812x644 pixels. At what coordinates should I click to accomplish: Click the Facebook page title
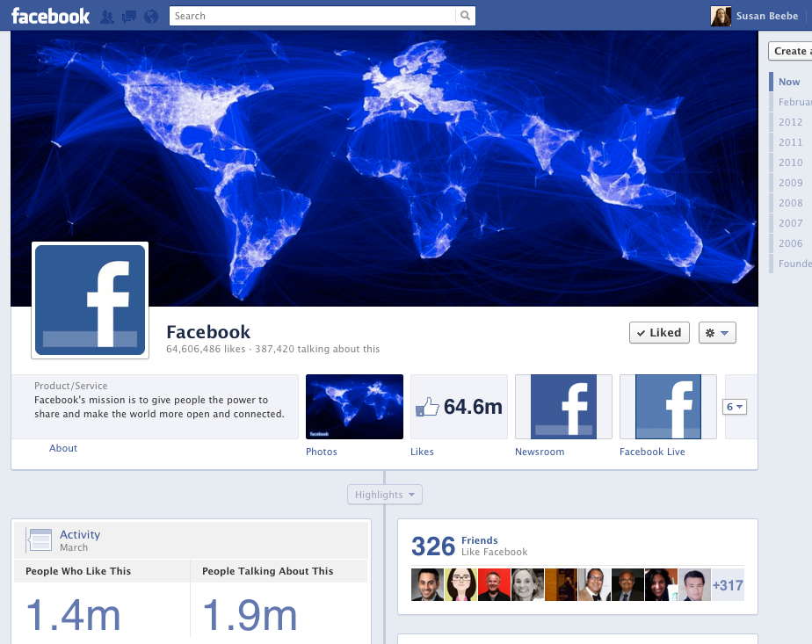point(208,332)
